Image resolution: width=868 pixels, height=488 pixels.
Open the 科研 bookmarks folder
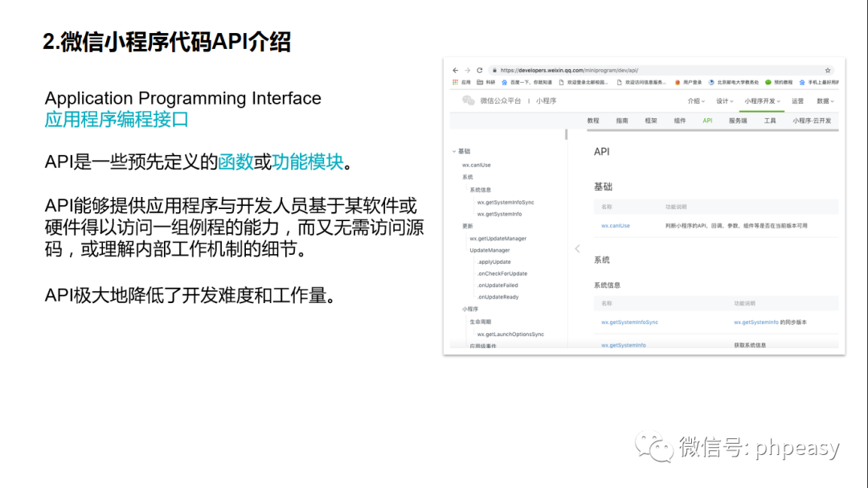point(485,82)
